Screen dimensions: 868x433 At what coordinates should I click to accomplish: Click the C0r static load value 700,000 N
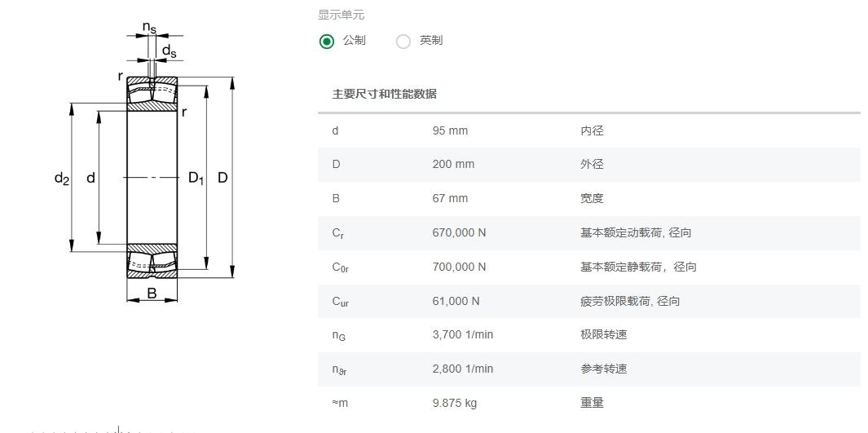tap(459, 267)
